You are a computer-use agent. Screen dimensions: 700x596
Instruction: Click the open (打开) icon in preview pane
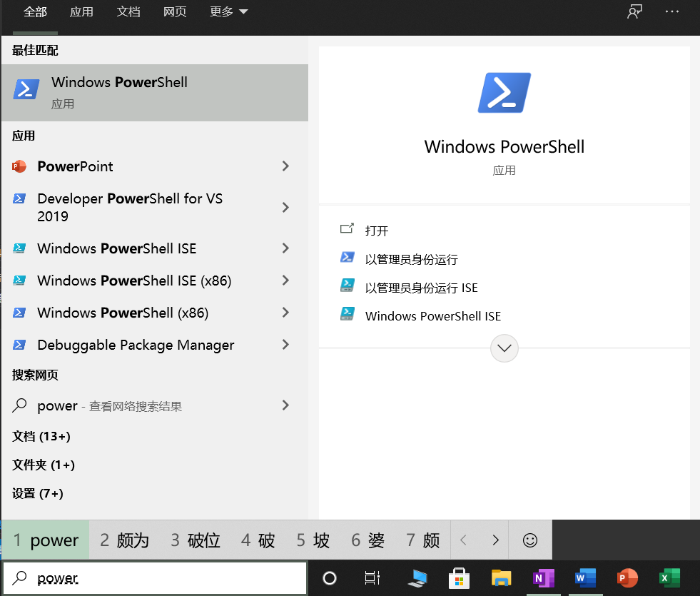(x=347, y=229)
